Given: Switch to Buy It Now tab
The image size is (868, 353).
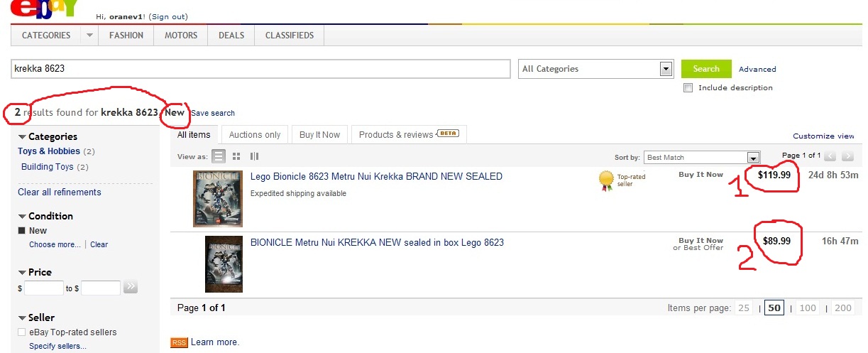Looking at the screenshot, I should [x=319, y=135].
